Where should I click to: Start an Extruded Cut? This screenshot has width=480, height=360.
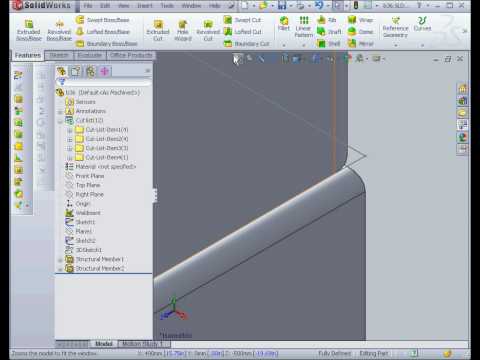pos(158,30)
